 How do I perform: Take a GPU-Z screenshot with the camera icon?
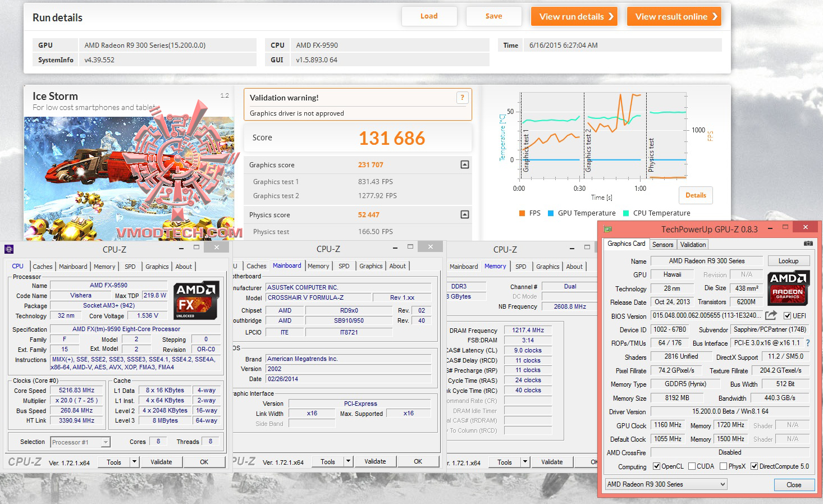click(x=808, y=244)
